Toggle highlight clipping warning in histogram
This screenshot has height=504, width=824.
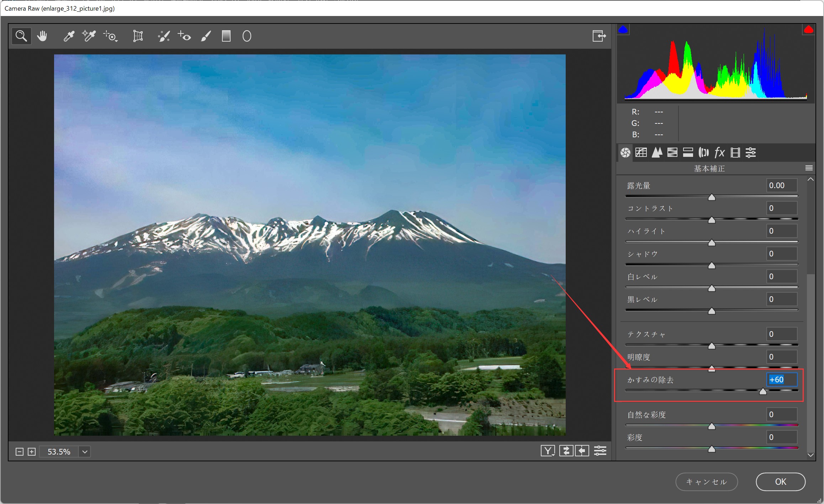tap(808, 30)
